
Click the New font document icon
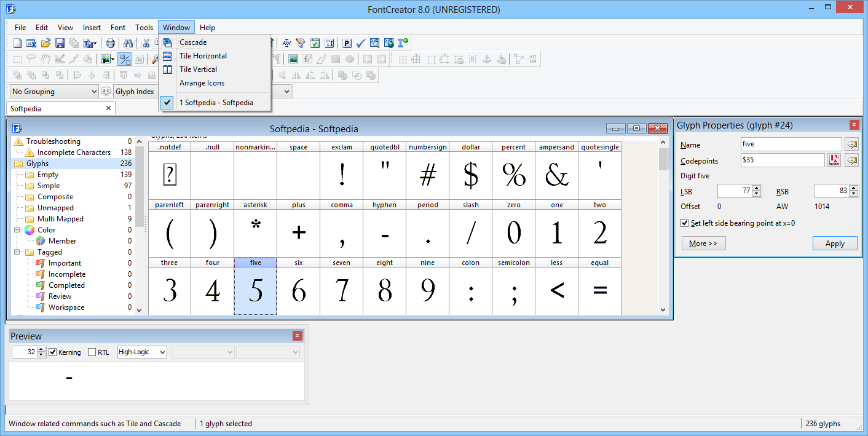pos(17,43)
